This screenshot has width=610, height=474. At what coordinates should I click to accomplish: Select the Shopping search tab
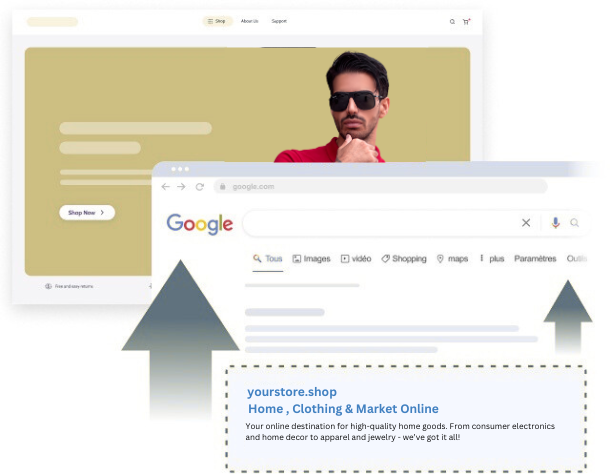(404, 259)
